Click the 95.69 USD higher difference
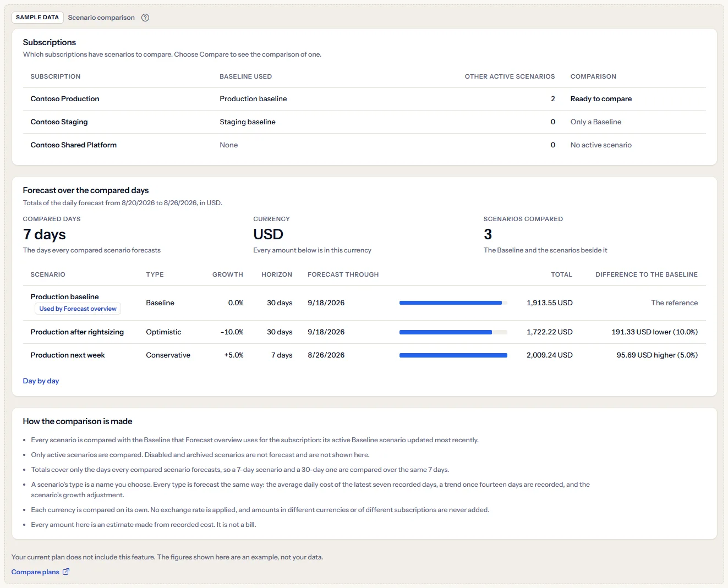 tap(657, 355)
